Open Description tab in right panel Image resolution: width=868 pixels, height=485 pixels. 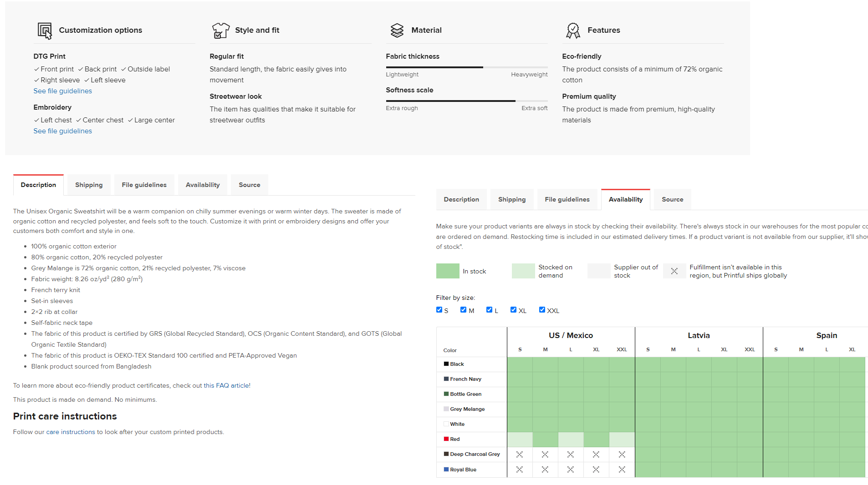pyautogui.click(x=461, y=200)
